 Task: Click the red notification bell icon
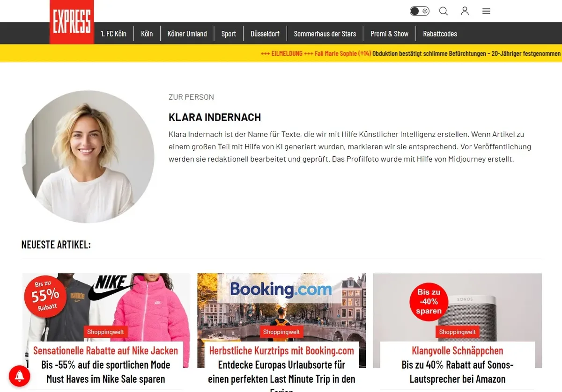tap(19, 375)
